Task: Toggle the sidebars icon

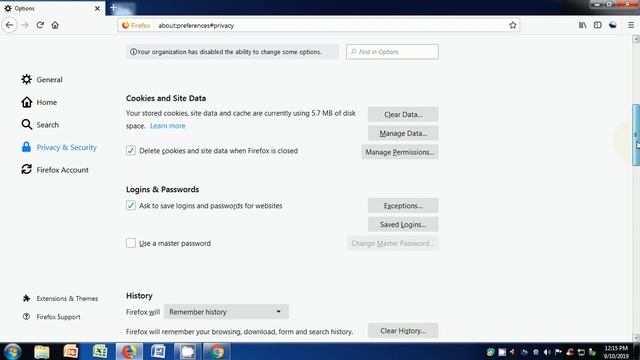Action: coord(598,25)
